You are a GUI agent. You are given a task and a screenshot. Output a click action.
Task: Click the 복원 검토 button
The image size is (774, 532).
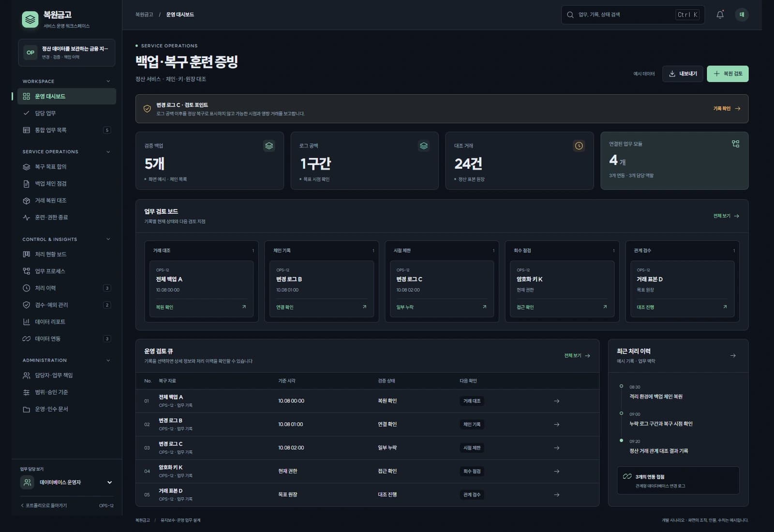pos(728,74)
